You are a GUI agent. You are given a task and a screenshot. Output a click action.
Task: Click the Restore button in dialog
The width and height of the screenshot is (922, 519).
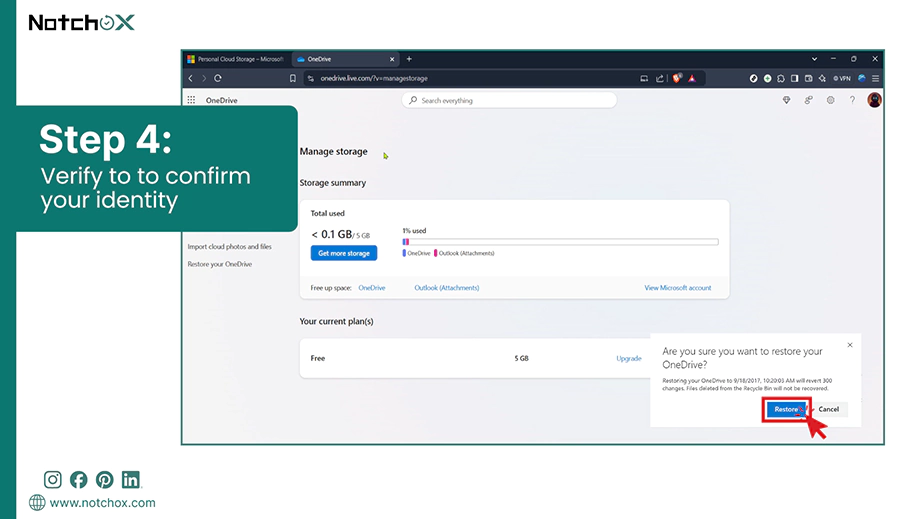tap(786, 409)
